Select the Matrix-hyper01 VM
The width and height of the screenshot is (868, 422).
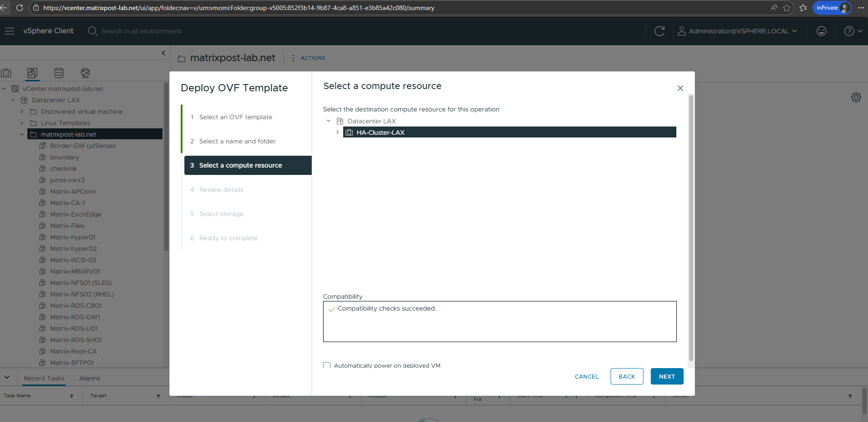[73, 237]
